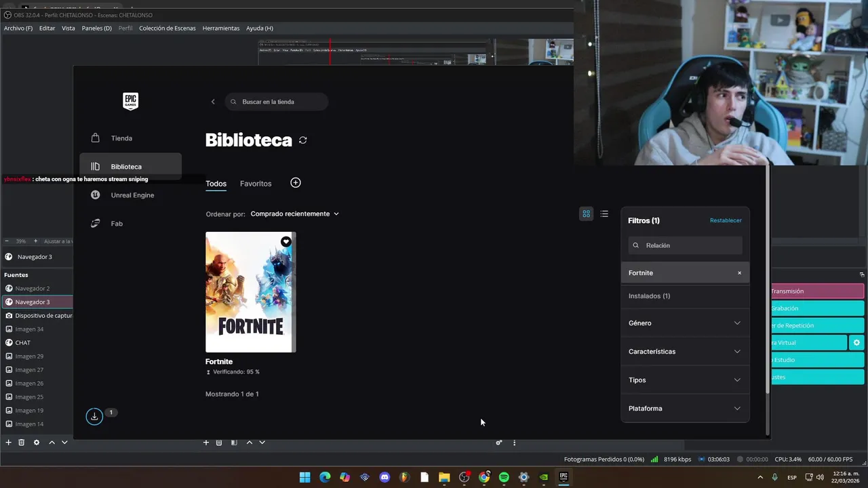The height and width of the screenshot is (488, 868).
Task: Remove the Fortnite filter with the X
Action: coord(739,273)
